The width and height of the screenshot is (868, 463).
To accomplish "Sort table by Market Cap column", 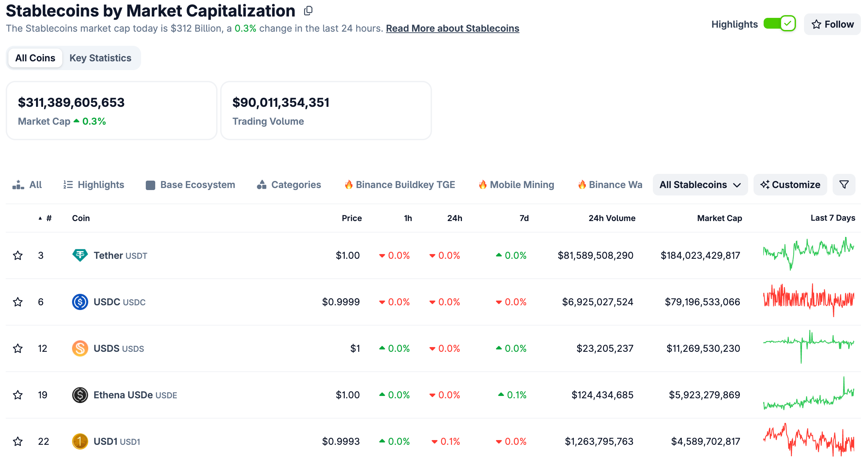I will 719,218.
